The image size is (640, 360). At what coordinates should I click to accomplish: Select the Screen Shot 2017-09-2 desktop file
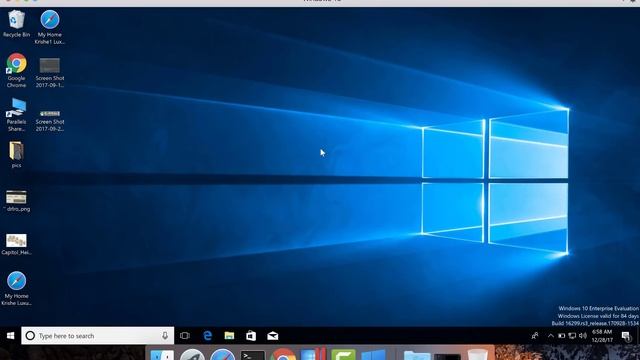[x=50, y=120]
